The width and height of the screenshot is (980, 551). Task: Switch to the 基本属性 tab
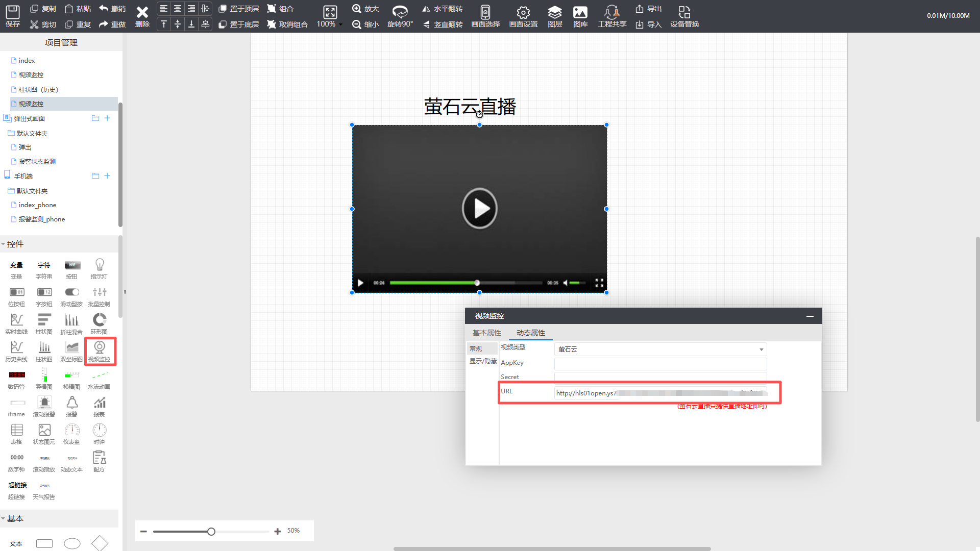pyautogui.click(x=486, y=333)
